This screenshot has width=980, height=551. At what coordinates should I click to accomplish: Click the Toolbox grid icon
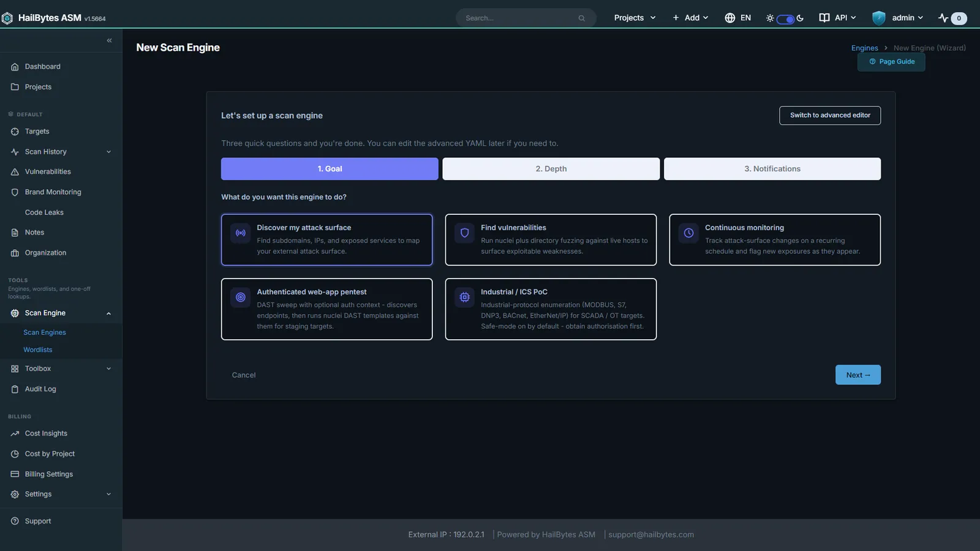pos(15,369)
